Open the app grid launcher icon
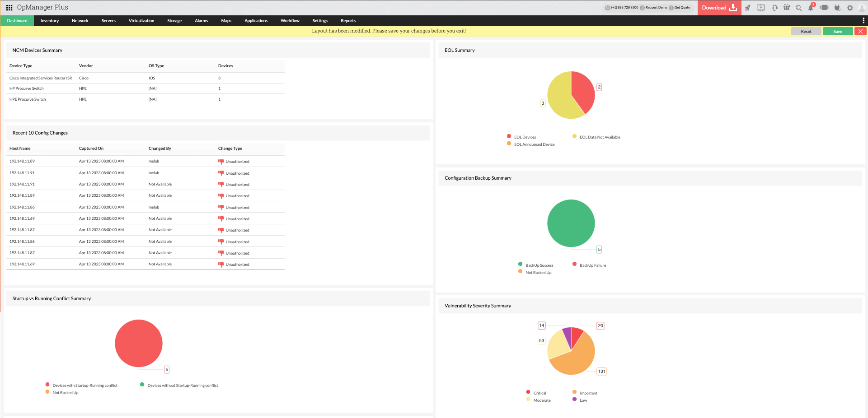The image size is (868, 418). coord(9,8)
